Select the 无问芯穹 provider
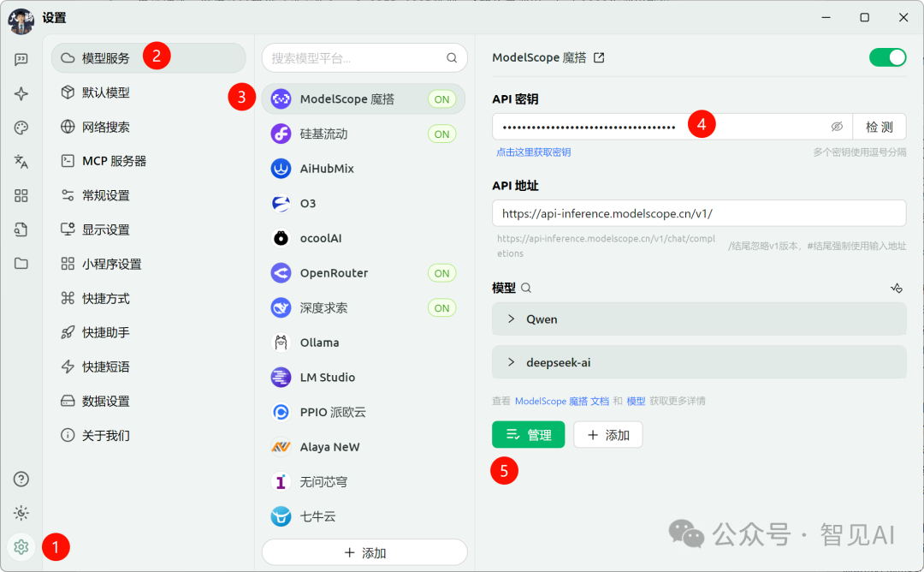 (363, 482)
